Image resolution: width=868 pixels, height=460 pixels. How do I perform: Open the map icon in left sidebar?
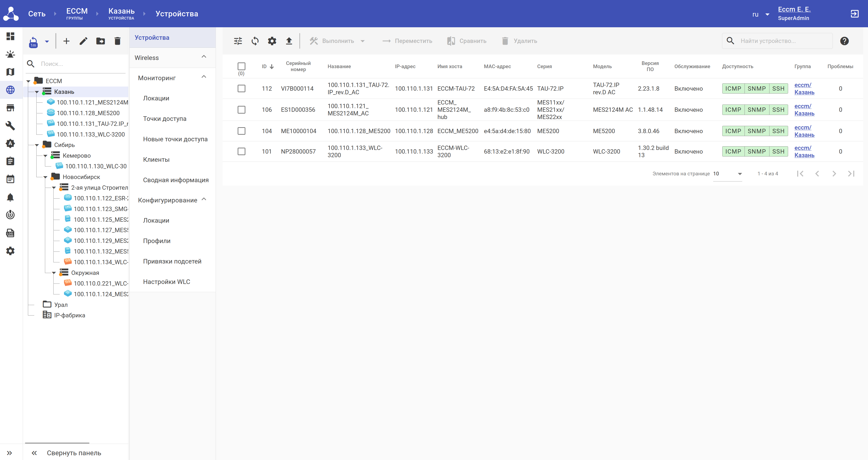point(10,72)
